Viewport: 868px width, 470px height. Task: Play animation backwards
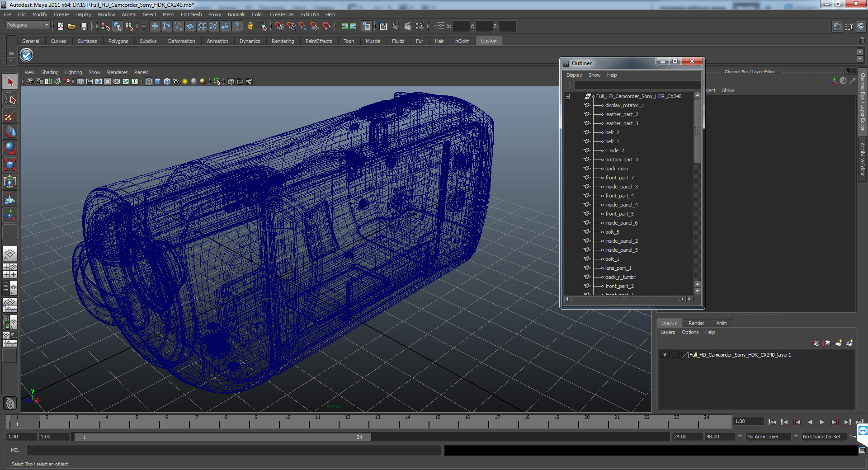[810, 422]
